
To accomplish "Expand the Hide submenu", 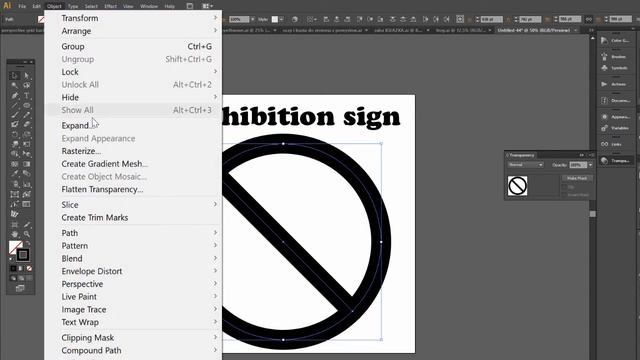I will pos(133,97).
